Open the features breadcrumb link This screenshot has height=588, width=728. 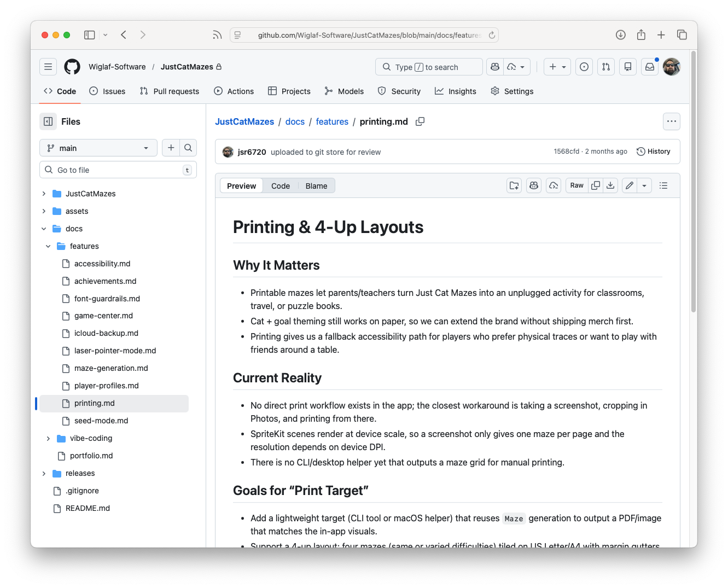(332, 121)
